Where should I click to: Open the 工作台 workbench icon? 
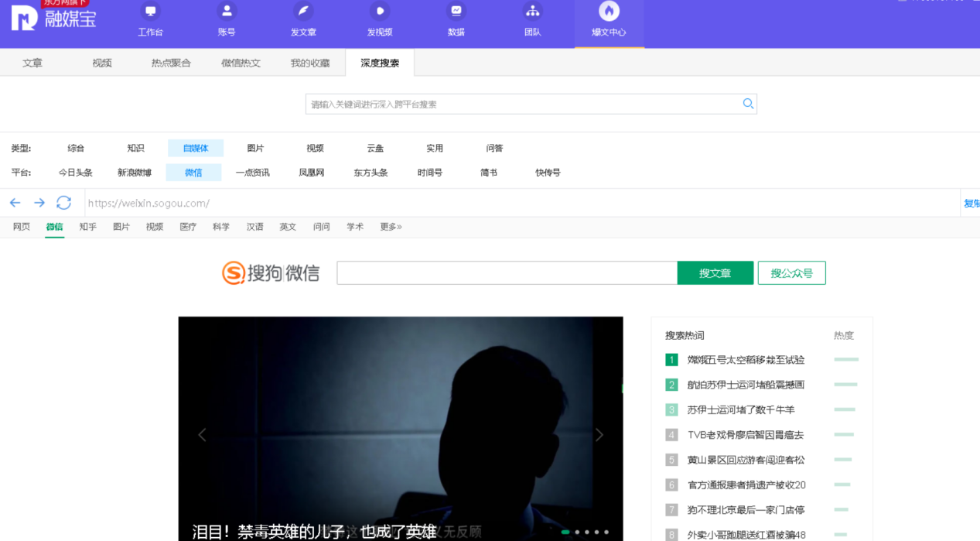point(151,11)
